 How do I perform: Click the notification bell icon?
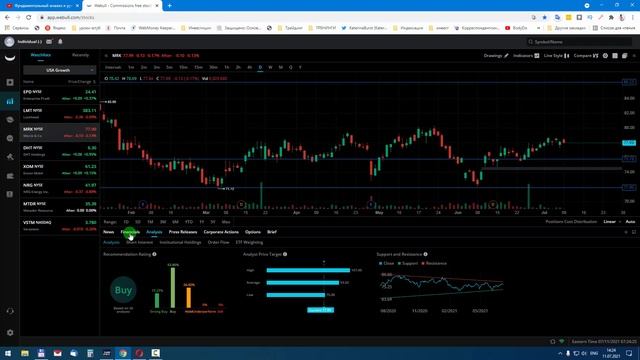point(60,42)
